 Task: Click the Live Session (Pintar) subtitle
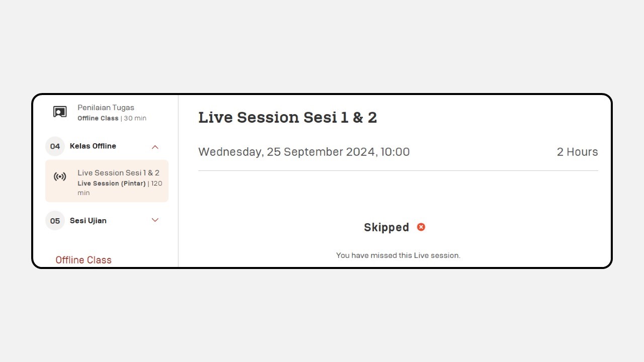pos(112,184)
